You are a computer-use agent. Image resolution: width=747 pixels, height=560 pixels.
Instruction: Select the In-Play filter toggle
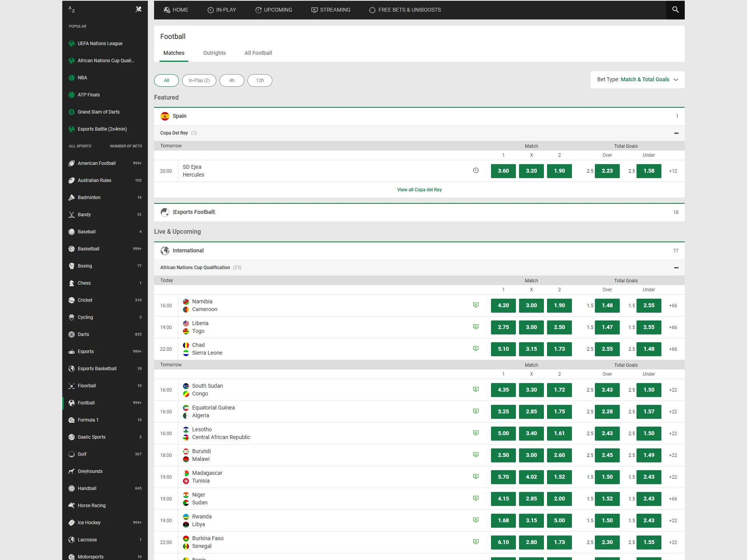200,80
